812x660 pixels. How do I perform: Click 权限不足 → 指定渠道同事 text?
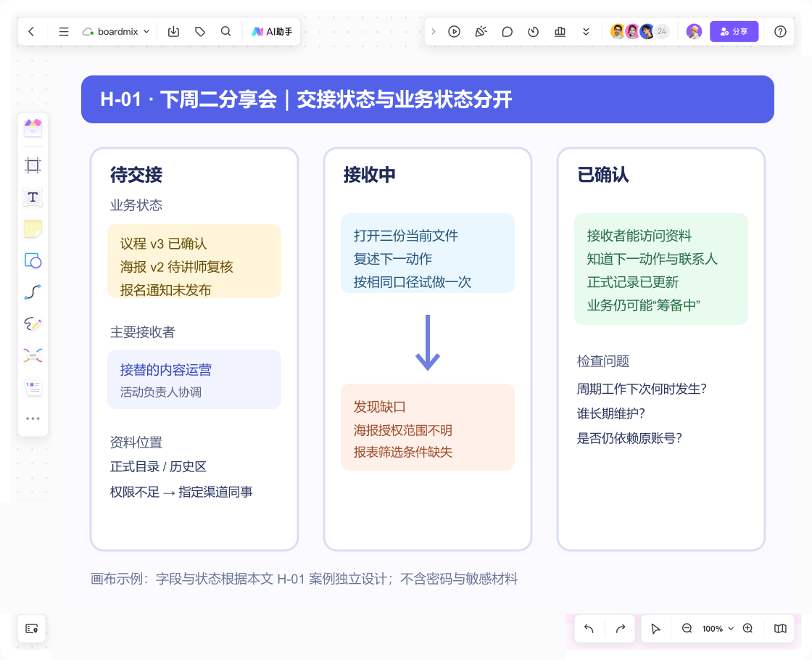point(181,492)
